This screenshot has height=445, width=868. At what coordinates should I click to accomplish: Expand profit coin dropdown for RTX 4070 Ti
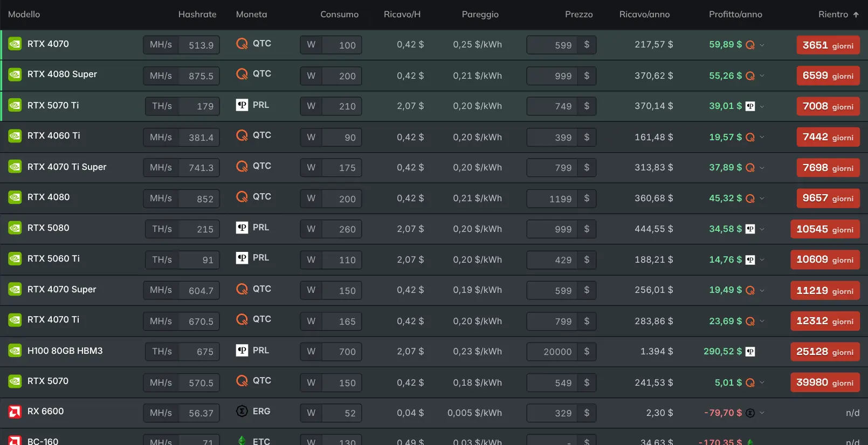762,321
